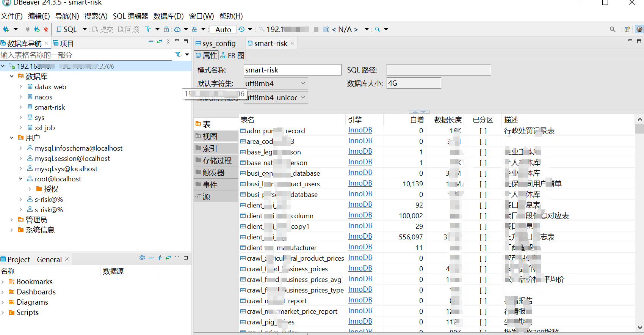Collapse the 数据库 folder node
The width and height of the screenshot is (644, 335).
12,76
